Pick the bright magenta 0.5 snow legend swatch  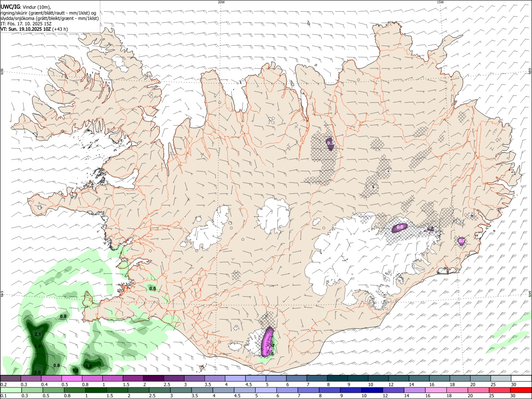(72, 378)
